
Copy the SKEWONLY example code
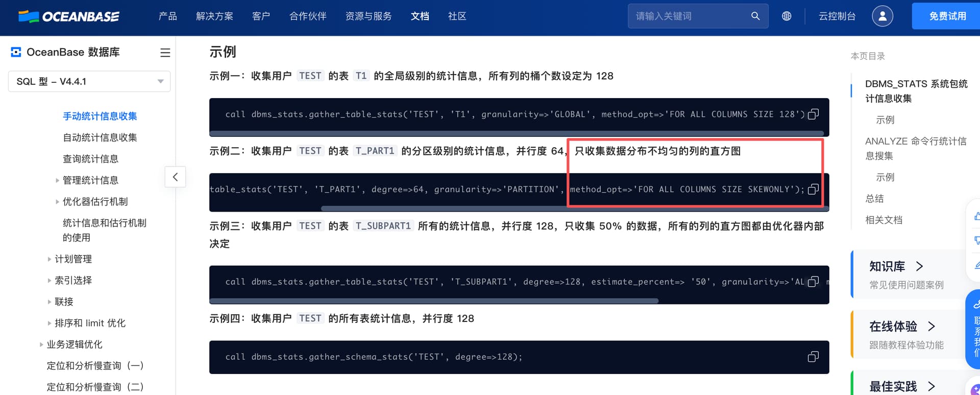(x=813, y=189)
